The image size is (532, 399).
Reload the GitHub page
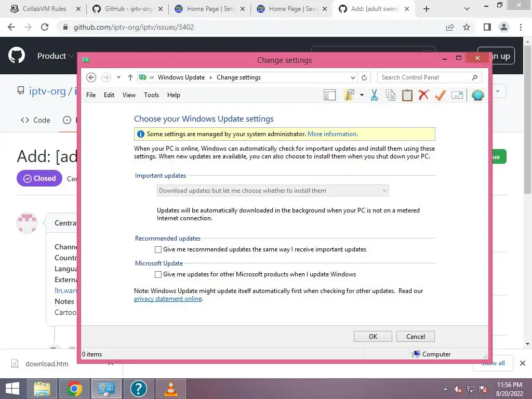[45, 27]
